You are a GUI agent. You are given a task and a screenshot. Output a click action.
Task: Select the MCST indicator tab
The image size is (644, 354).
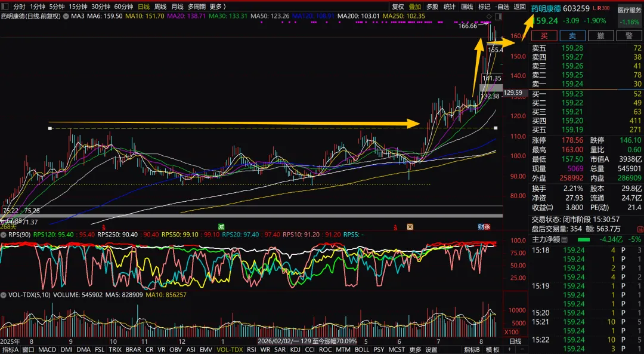click(397, 349)
